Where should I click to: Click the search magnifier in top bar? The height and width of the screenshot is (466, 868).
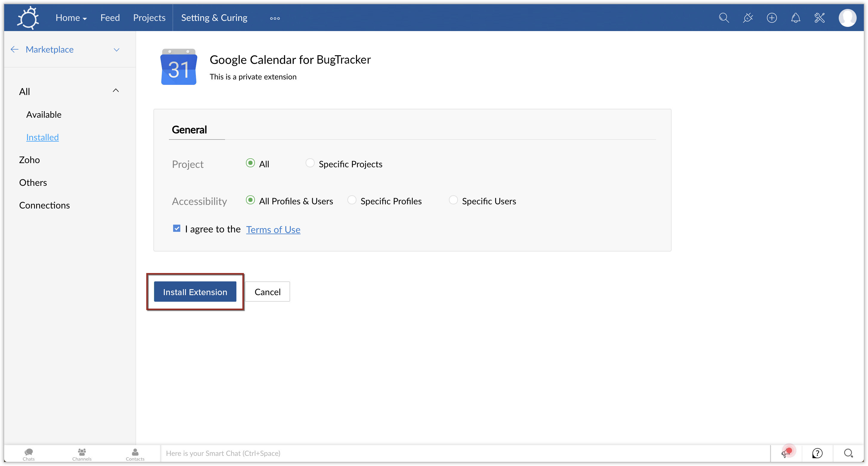pos(724,18)
